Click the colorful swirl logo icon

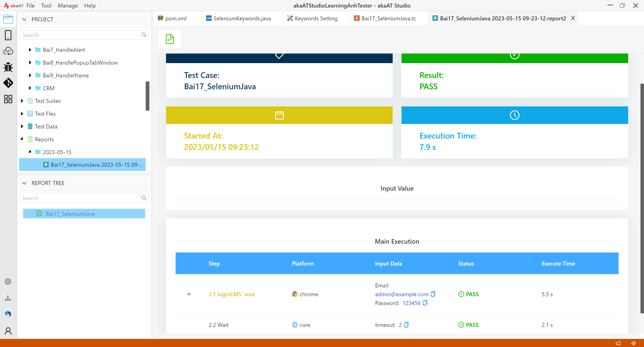point(8,314)
